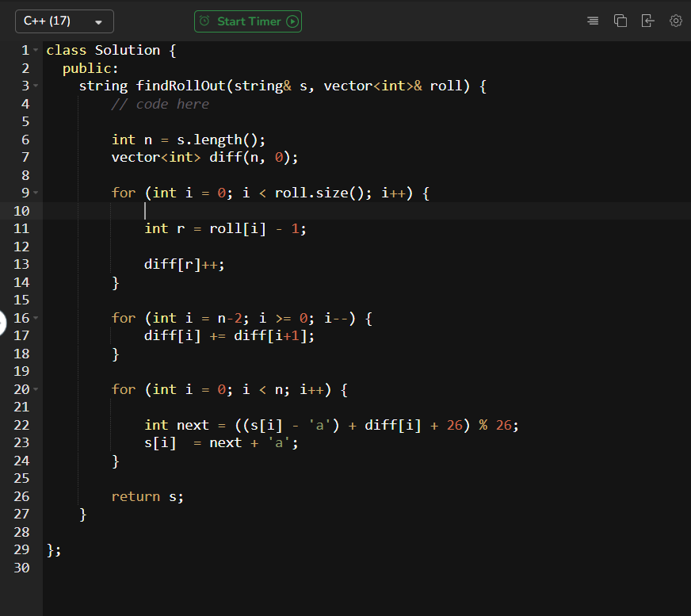The height and width of the screenshot is (616, 691).
Task: Click the closing '};' on line 29
Action: tap(54, 550)
